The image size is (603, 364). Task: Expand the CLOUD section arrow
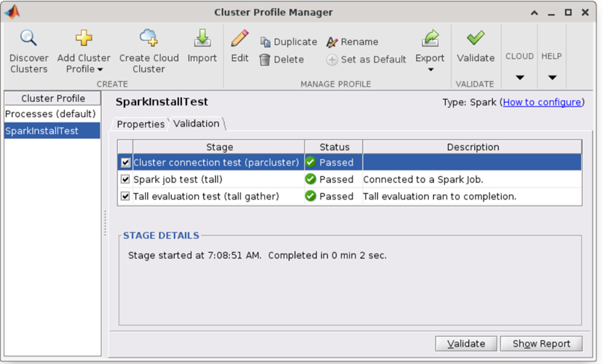pyautogui.click(x=519, y=77)
